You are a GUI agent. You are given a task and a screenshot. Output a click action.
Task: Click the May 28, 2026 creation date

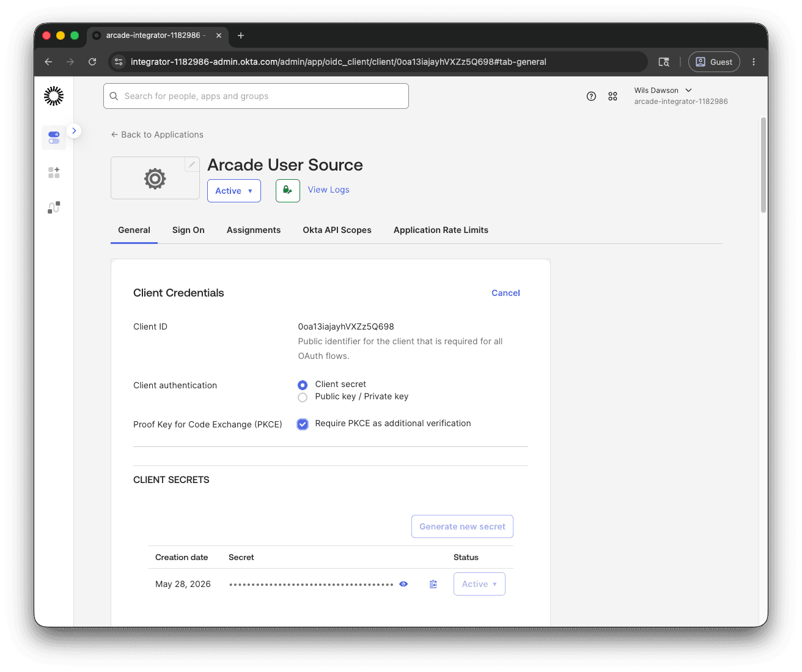(183, 584)
